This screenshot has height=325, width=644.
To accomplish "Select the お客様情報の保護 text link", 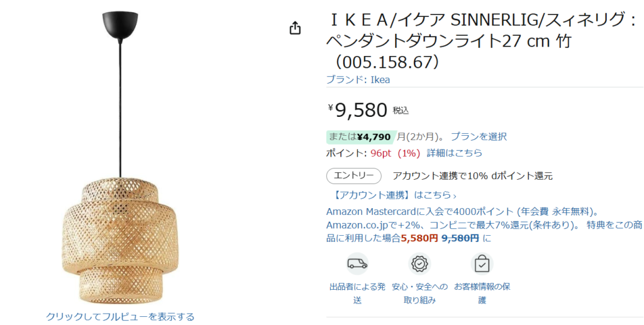I will pos(482,294).
